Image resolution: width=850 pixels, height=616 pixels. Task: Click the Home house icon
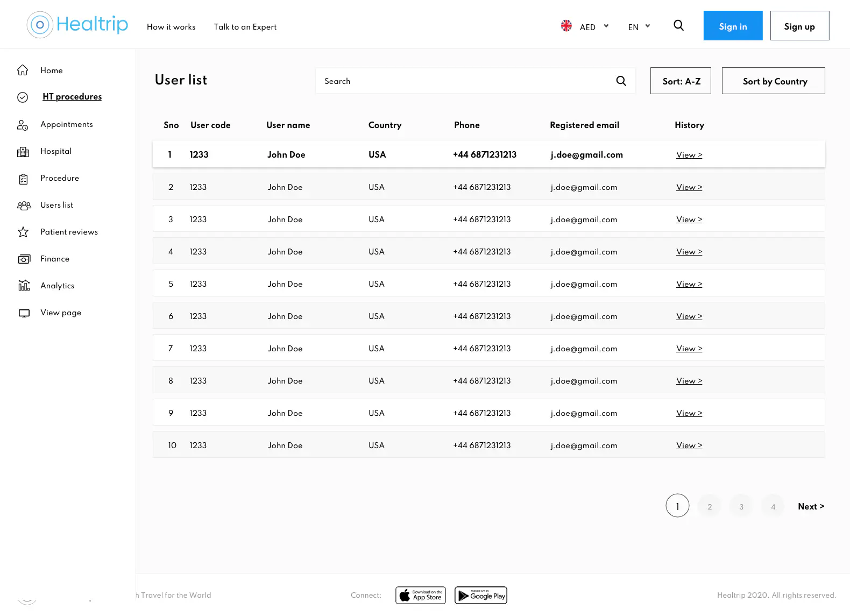23,70
